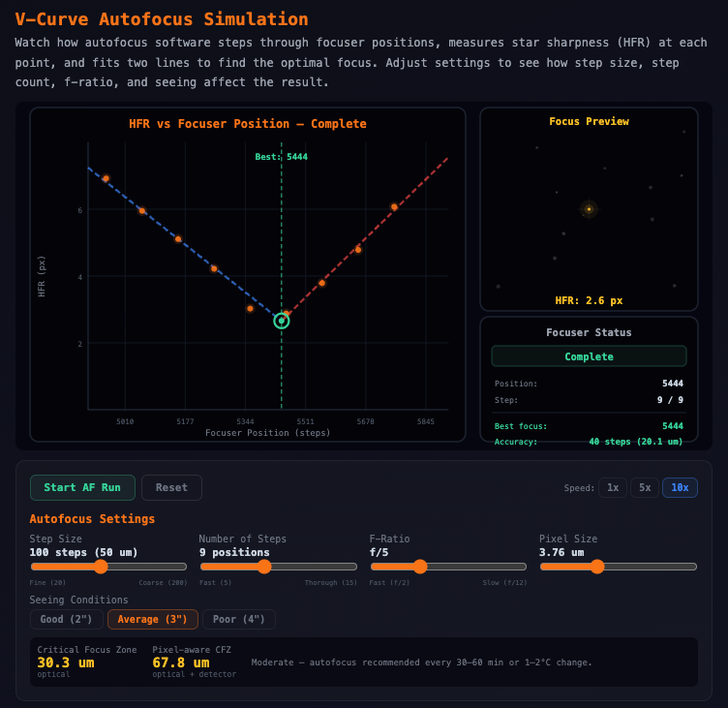Click the Number of Steps slider handle
This screenshot has width=728, height=708.
[x=263, y=567]
